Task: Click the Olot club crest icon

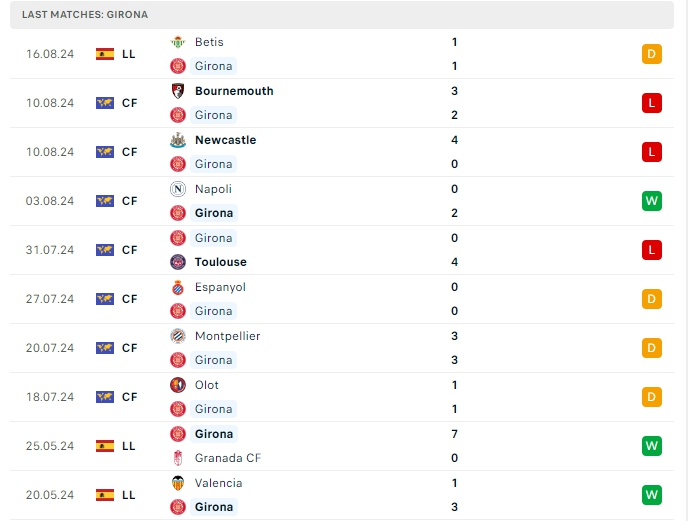Action: 178,385
